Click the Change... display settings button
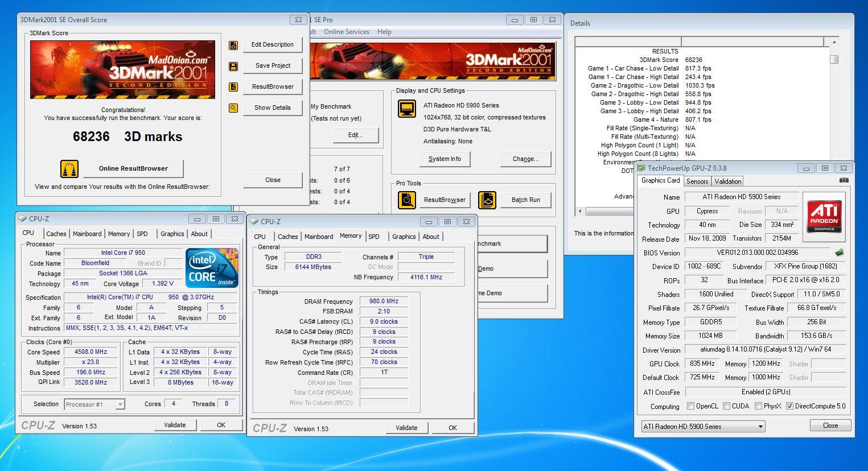The height and width of the screenshot is (471, 868). 525,159
